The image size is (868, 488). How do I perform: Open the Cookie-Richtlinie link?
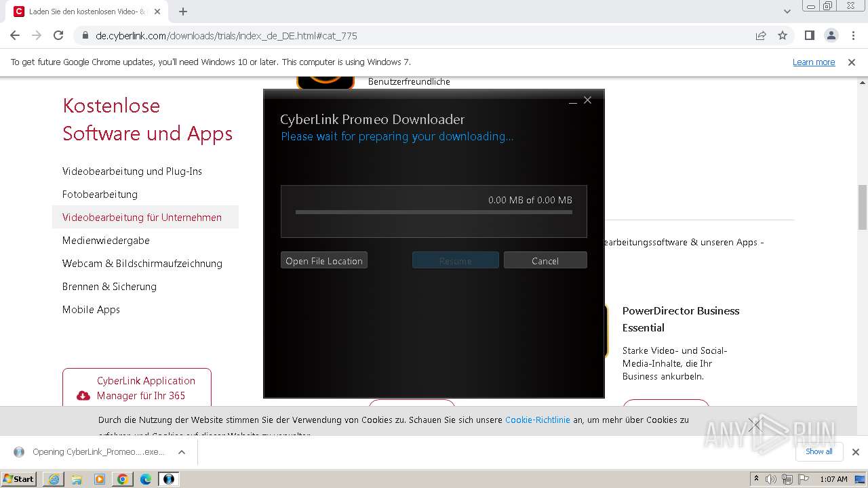[538, 420]
